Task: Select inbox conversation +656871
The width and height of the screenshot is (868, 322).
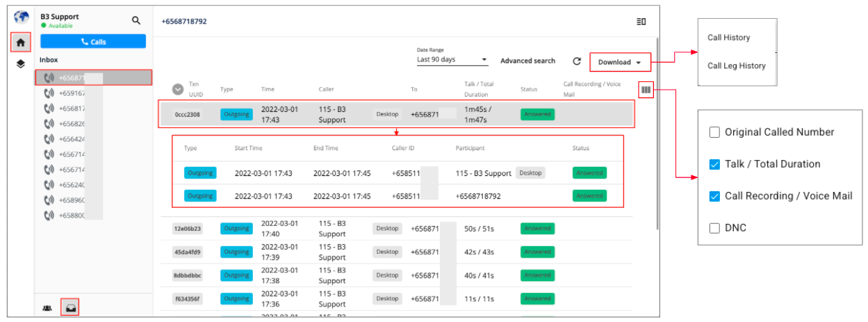Action: 93,77
